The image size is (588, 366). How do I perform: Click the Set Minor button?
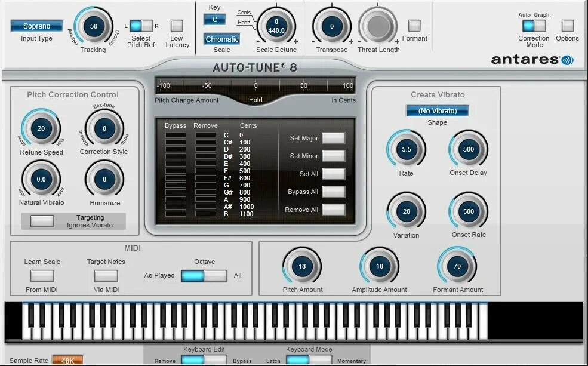click(333, 156)
